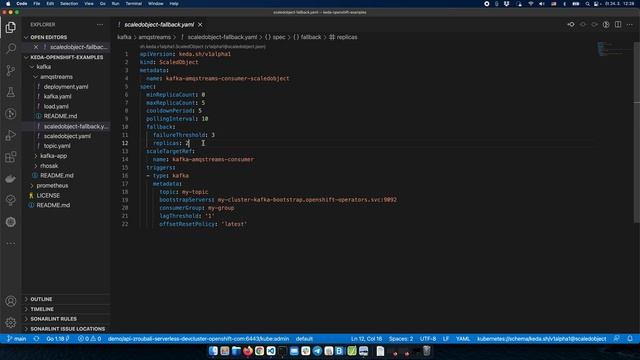Open the LICENSE file
This screenshot has height=360, width=640.
[x=48, y=195]
